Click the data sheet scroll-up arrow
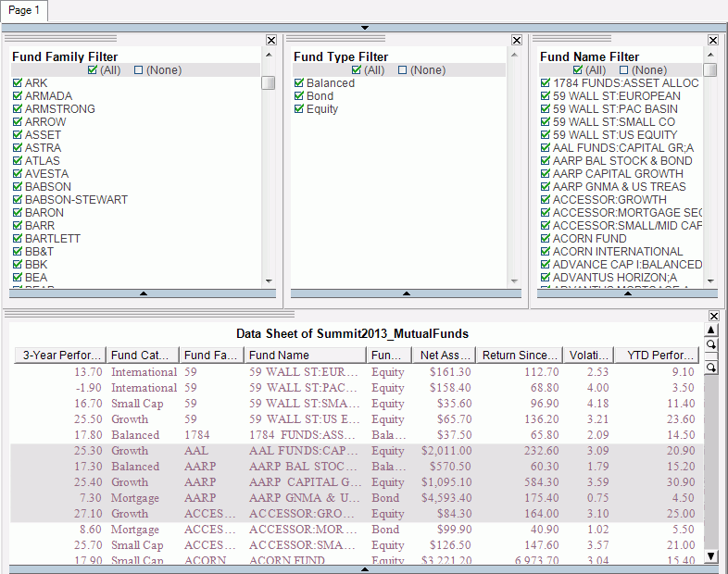 (x=710, y=330)
